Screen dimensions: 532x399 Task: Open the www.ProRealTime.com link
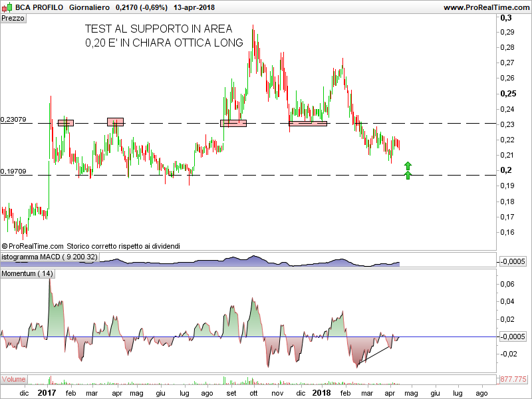tap(485, 7)
